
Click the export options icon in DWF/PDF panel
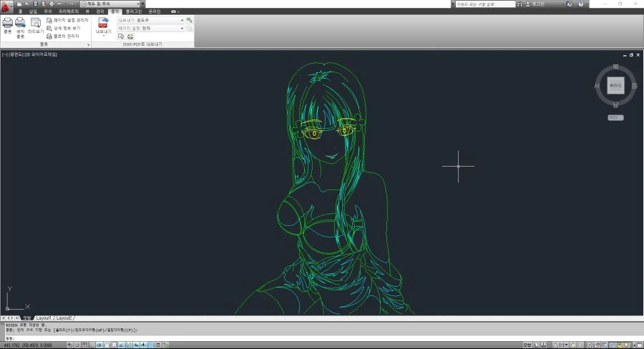coord(131,36)
